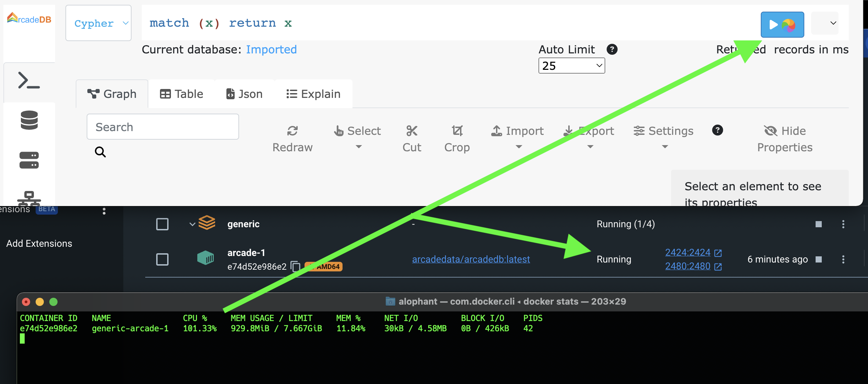Check the arcade-1 container checkbox
This screenshot has height=384, width=868.
click(162, 259)
